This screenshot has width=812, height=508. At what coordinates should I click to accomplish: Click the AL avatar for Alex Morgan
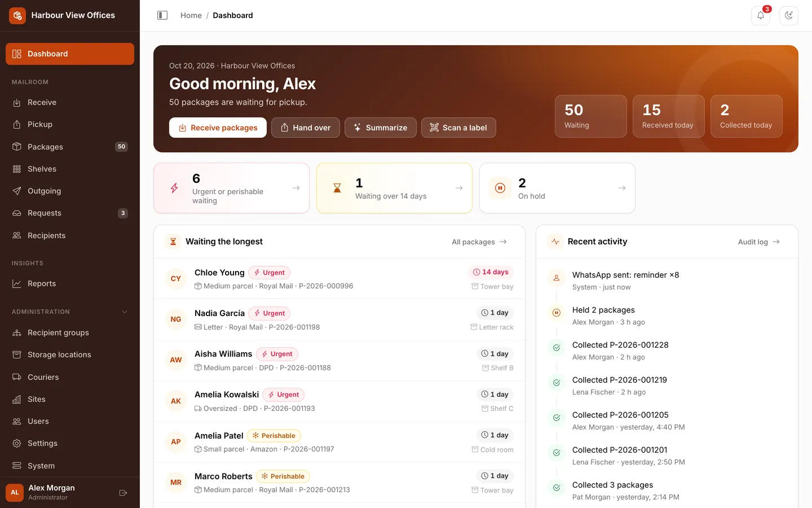[15, 492]
